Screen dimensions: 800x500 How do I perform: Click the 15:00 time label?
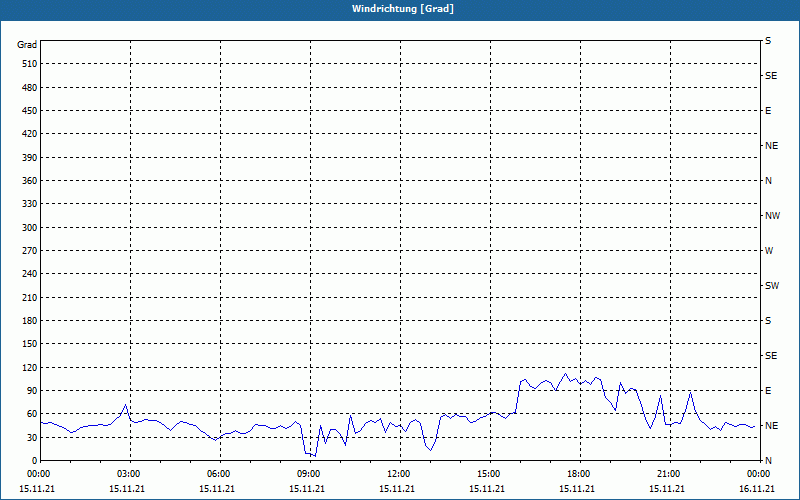490,473
